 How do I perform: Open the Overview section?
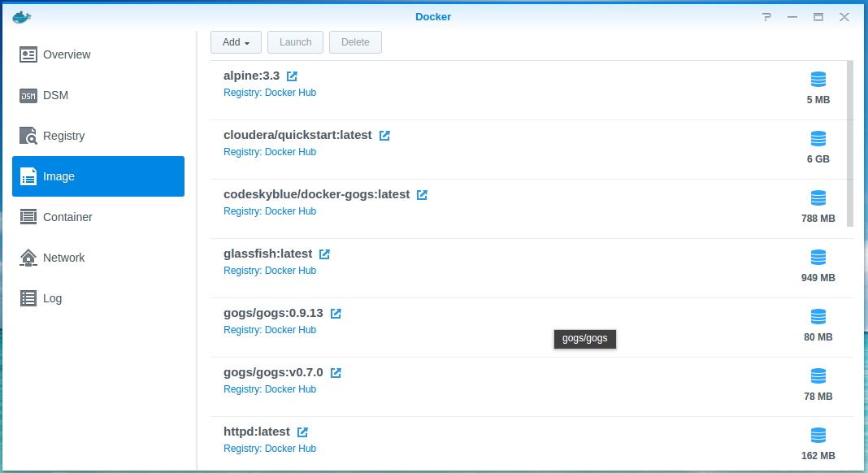tap(98, 54)
